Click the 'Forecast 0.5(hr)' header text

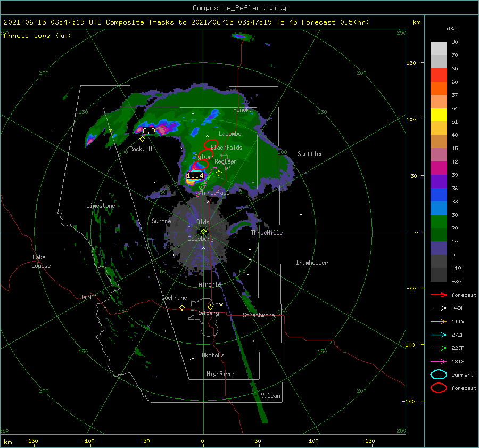point(335,22)
